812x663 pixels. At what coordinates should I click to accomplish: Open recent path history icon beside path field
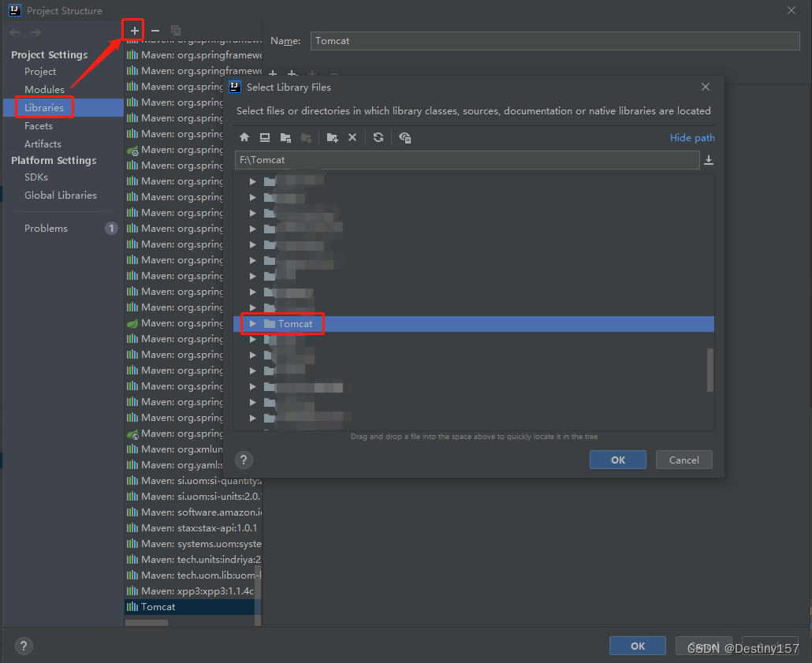[x=709, y=160]
